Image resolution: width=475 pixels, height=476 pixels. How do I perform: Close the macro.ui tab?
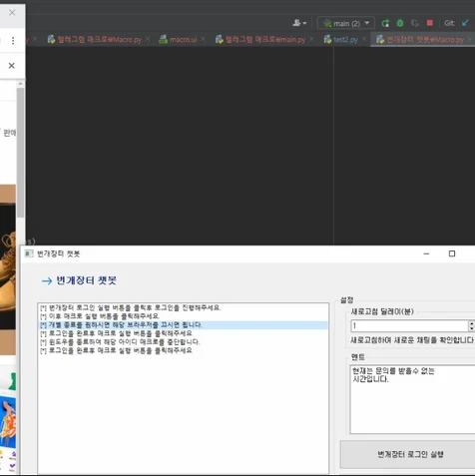(203, 39)
